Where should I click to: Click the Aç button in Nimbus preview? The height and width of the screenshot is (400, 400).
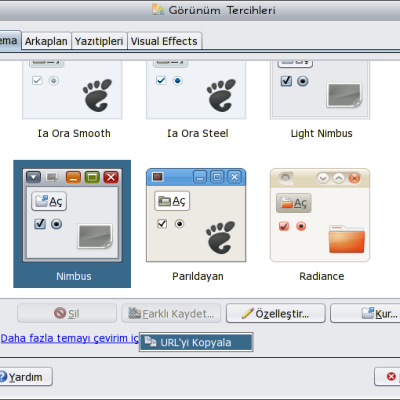[x=49, y=201]
